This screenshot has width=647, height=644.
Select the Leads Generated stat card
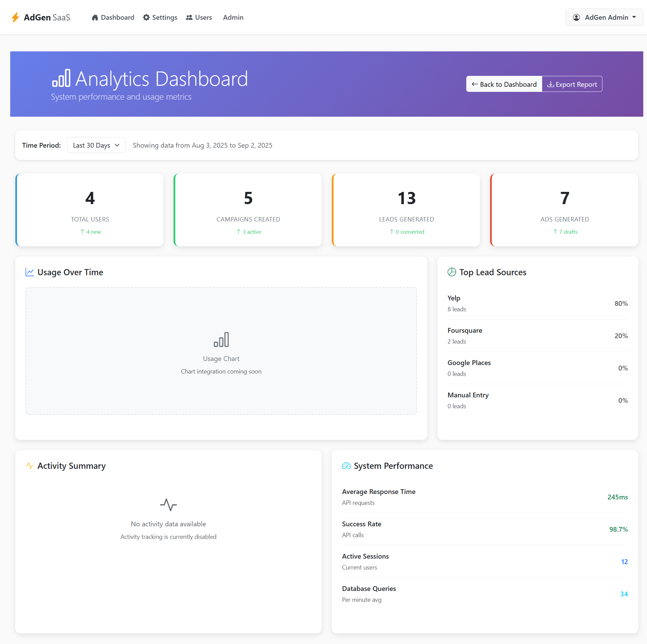pos(406,210)
